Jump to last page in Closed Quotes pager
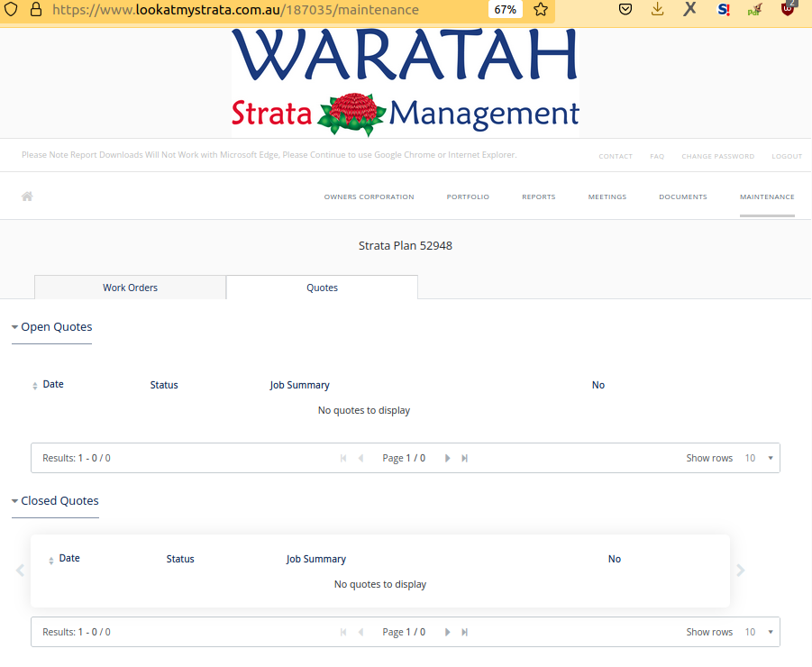 point(464,633)
